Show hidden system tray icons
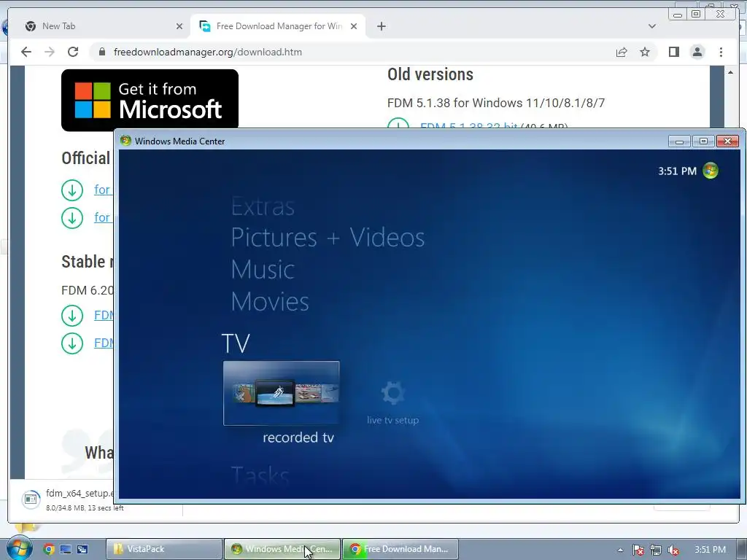The width and height of the screenshot is (747, 560). coord(620,550)
